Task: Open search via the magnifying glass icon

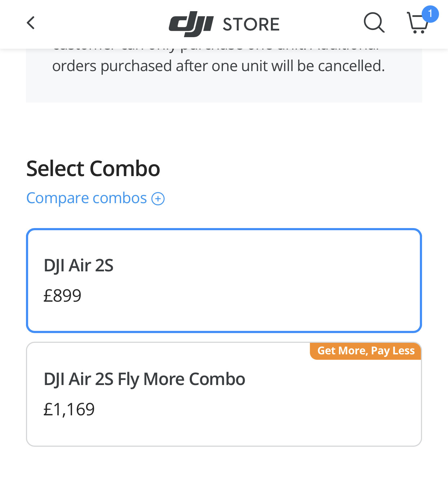Action: 374,23
